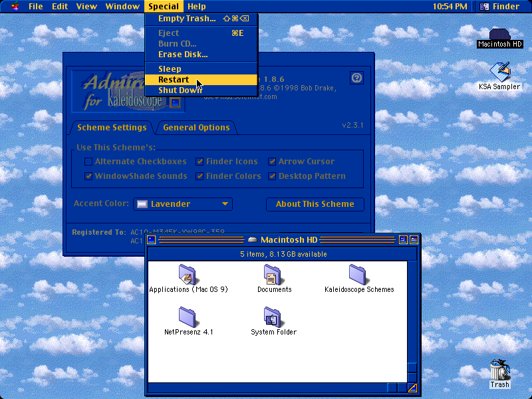Click the 'Registered To:' label
Viewport: 532px width, 399px height.
click(x=98, y=232)
